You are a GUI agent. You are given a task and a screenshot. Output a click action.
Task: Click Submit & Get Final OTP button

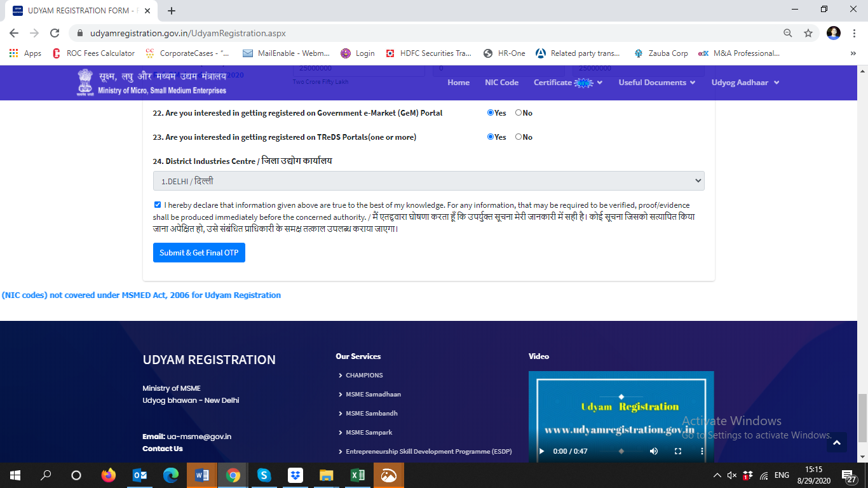199,252
